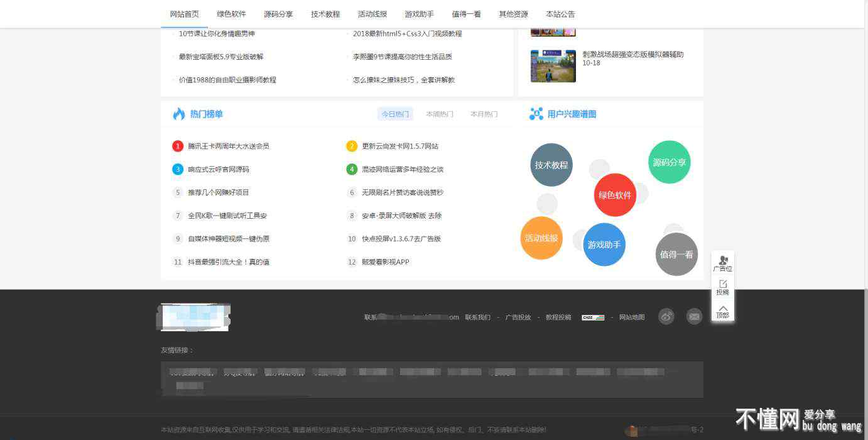Open the 腾讯王卡两周年大水送会员 article
Image resolution: width=868 pixels, height=440 pixels.
click(x=229, y=146)
